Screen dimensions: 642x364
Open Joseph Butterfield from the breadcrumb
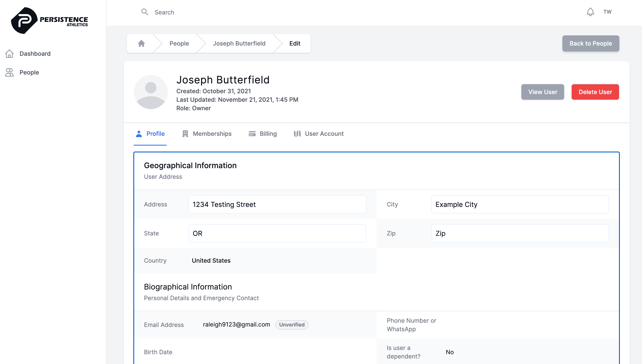pyautogui.click(x=239, y=43)
